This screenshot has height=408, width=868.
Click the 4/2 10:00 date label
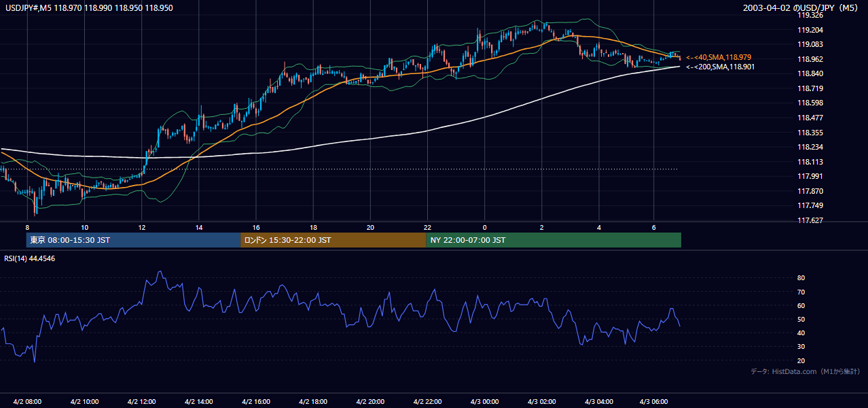tap(84, 401)
